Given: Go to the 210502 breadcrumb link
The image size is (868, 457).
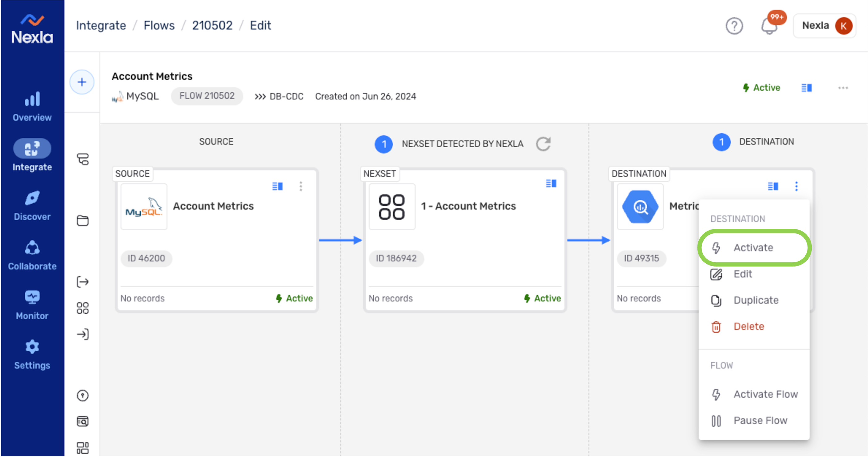Looking at the screenshot, I should 212,26.
